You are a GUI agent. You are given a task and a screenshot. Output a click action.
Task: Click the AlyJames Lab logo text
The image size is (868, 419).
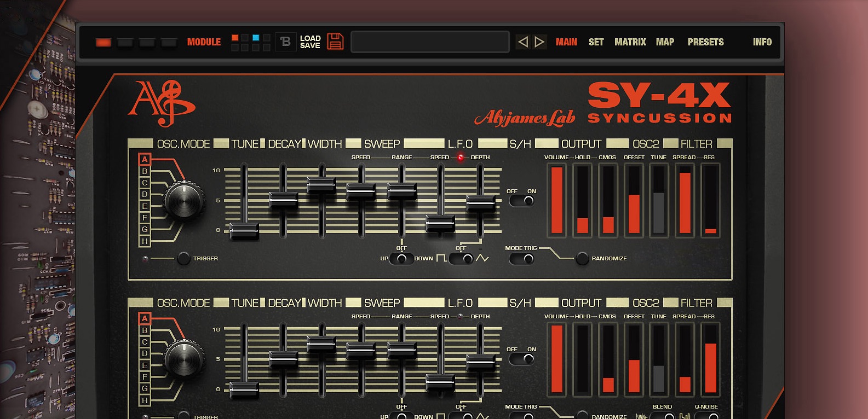coord(525,118)
